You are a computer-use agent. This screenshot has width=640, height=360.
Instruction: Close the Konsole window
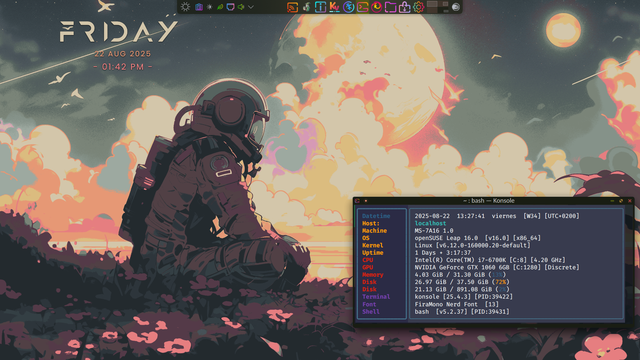(x=630, y=201)
